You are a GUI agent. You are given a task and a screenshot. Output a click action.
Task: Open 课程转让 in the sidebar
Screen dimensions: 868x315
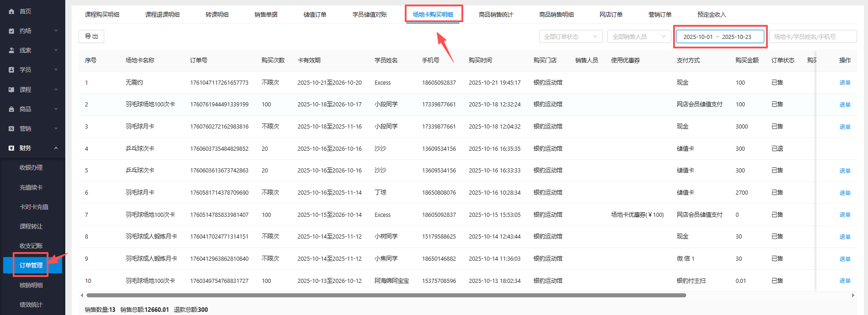31,226
